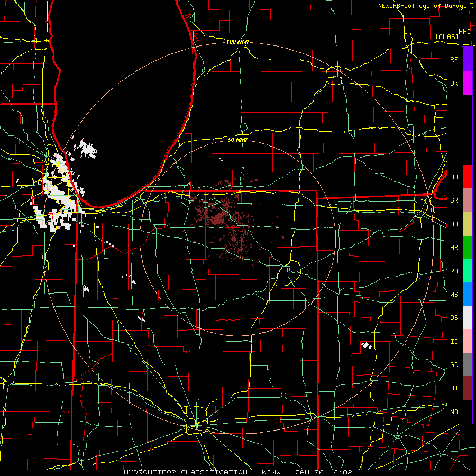
Task: Click the RA legend label
Action: (x=454, y=271)
